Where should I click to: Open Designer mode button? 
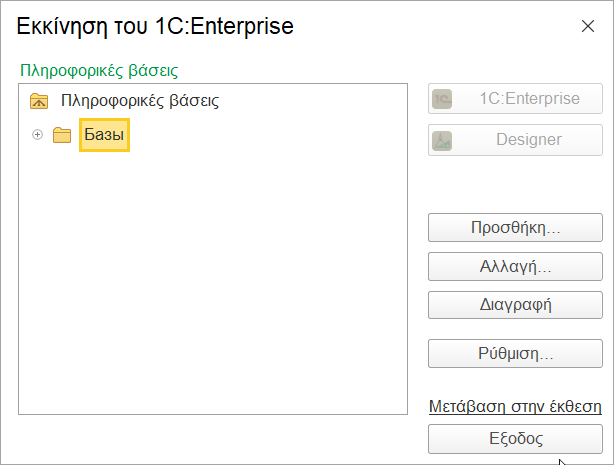tap(515, 140)
